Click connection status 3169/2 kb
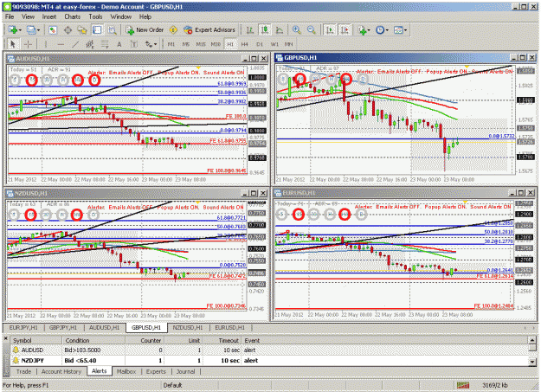This screenshot has height=392, width=541. pyautogui.click(x=494, y=385)
